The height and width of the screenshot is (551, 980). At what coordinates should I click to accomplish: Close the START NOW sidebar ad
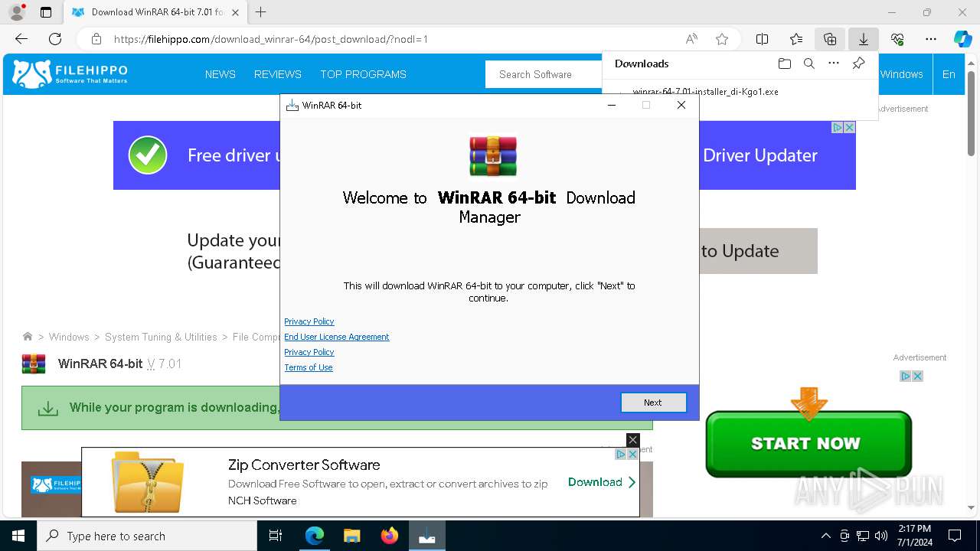(917, 376)
